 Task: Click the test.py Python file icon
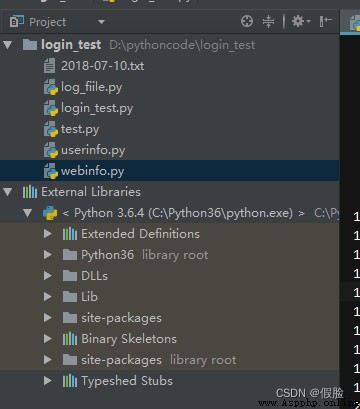pyautogui.click(x=51, y=129)
